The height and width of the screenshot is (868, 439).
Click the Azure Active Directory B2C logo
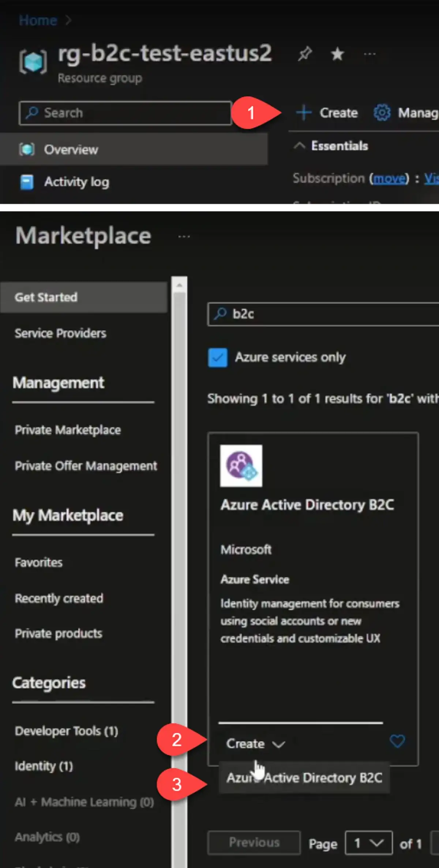[241, 466]
